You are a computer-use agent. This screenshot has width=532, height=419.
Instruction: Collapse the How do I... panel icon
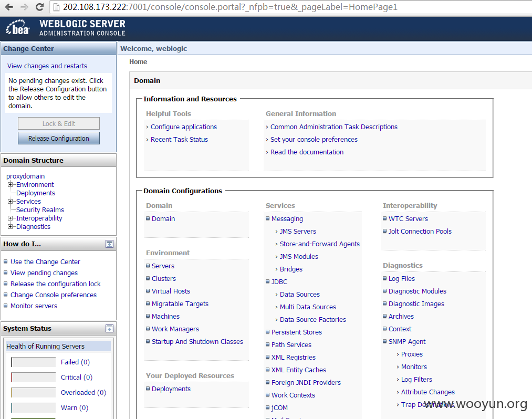click(109, 244)
